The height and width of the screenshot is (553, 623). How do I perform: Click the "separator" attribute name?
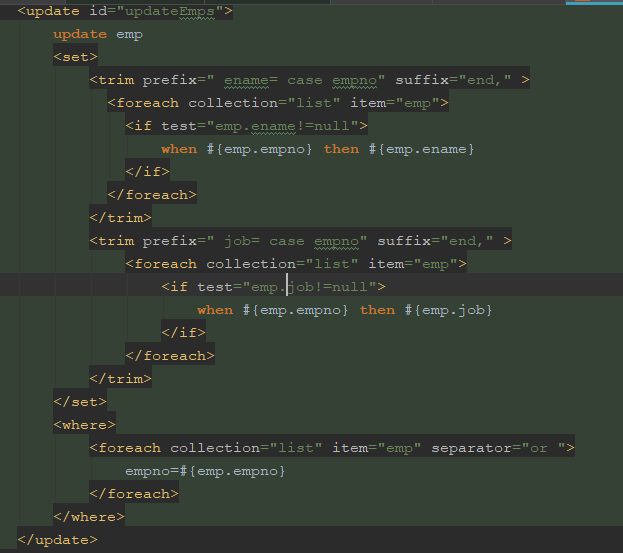(x=472, y=448)
